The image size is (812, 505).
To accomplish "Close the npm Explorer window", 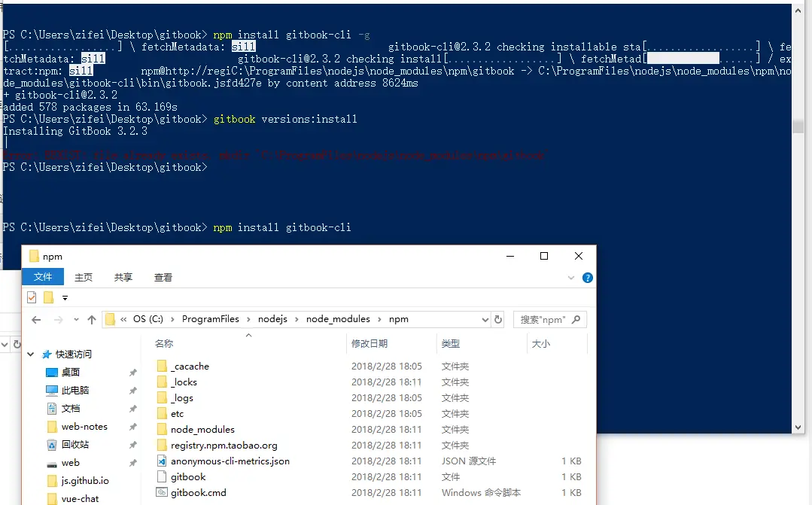I will pyautogui.click(x=579, y=256).
